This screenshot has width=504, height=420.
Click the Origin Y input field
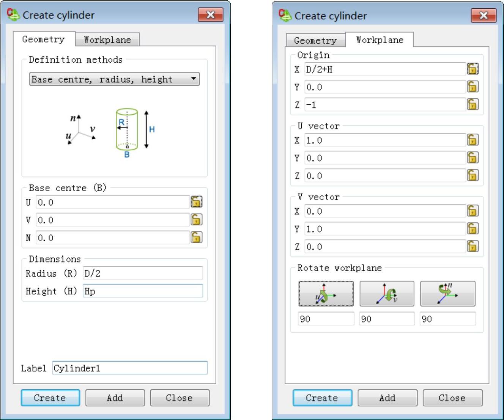click(x=385, y=87)
